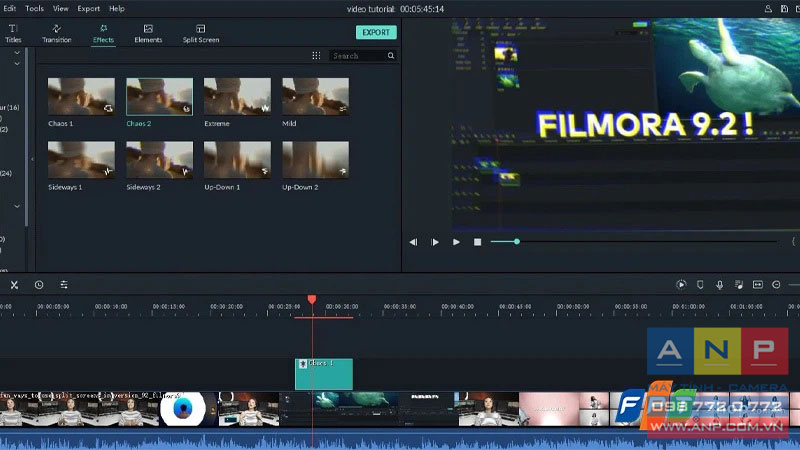Select the blue circle logo clip

[183, 408]
